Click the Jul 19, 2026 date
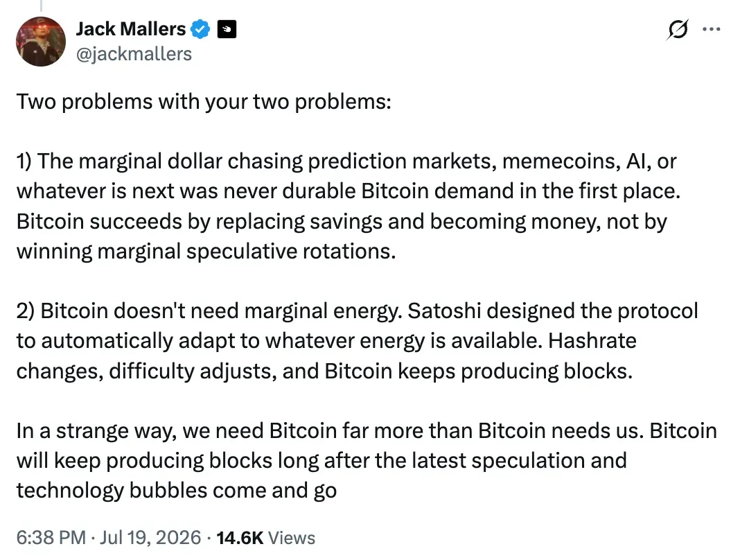Viewport: 740px width, 560px height. 150,537
